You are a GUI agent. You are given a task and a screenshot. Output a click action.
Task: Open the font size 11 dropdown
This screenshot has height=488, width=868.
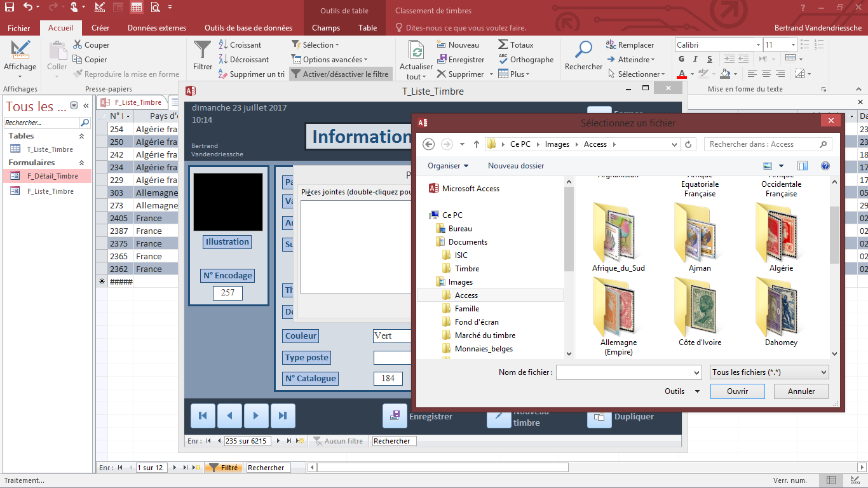(x=793, y=45)
